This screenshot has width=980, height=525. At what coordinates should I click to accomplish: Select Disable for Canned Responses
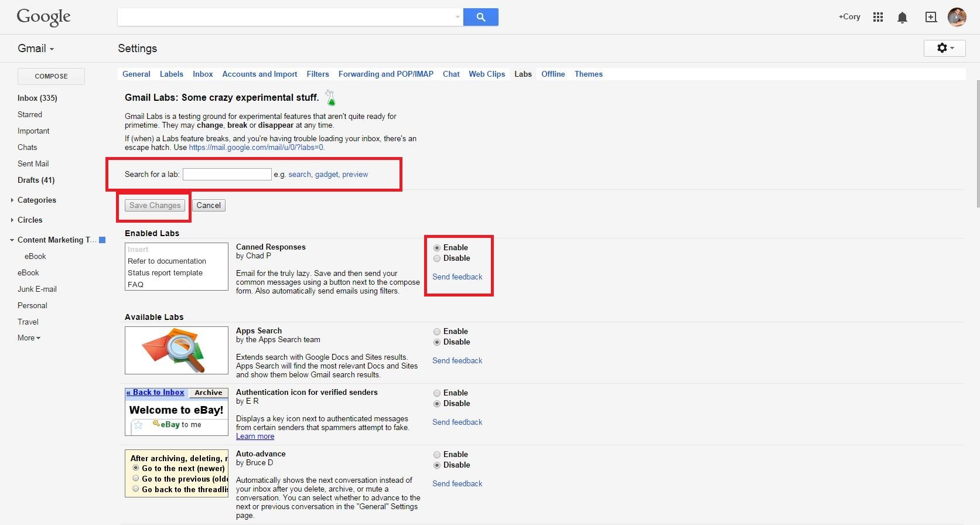(x=437, y=258)
